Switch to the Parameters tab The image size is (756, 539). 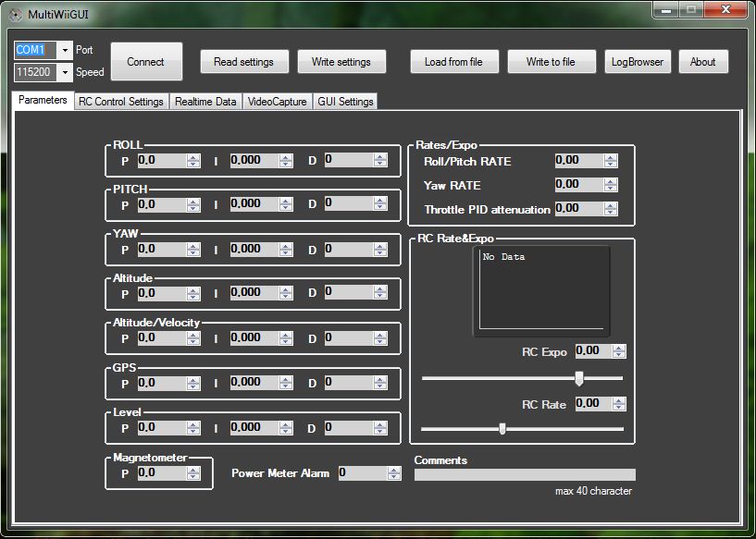click(x=43, y=100)
